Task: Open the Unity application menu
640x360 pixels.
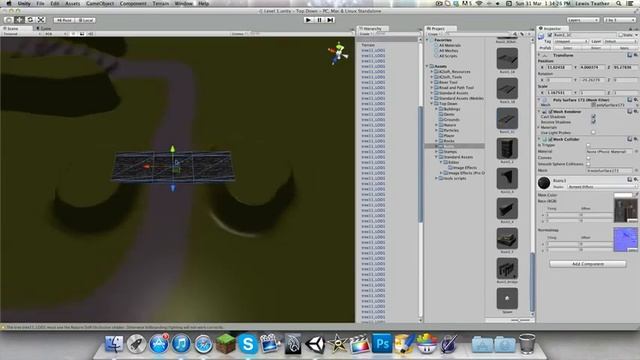Action: pos(24,3)
